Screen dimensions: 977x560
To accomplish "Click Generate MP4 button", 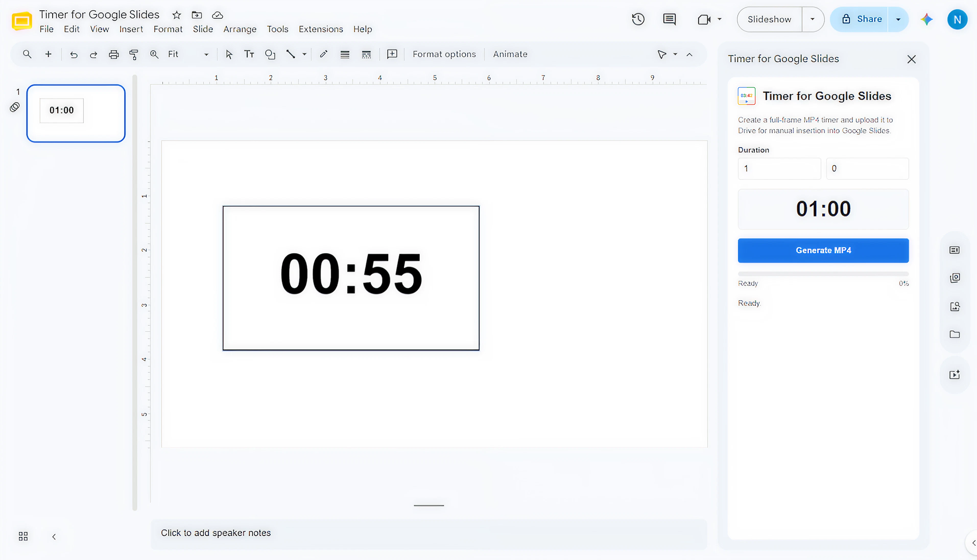I will click(823, 251).
